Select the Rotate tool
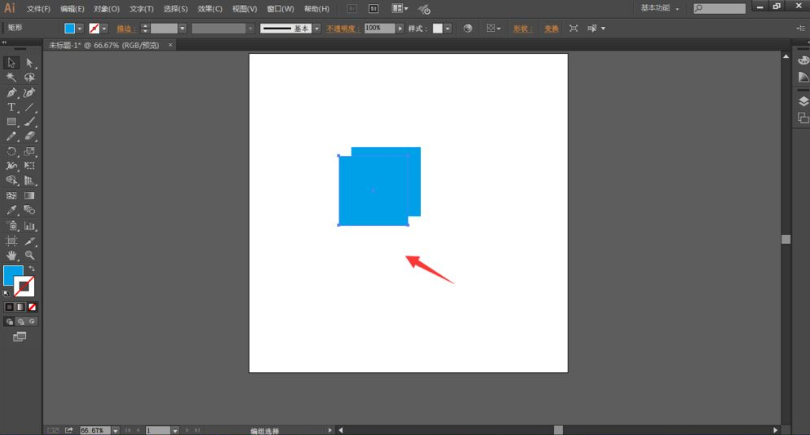This screenshot has height=435, width=810. pyautogui.click(x=11, y=151)
